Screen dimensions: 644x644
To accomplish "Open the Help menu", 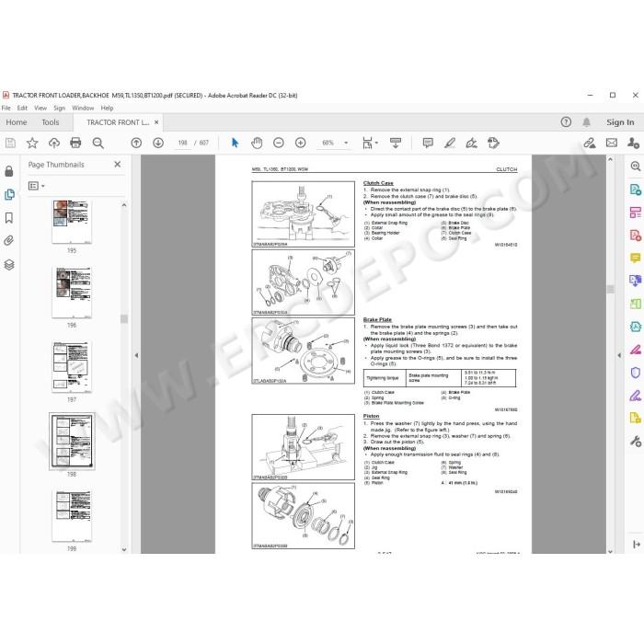I will pos(107,108).
